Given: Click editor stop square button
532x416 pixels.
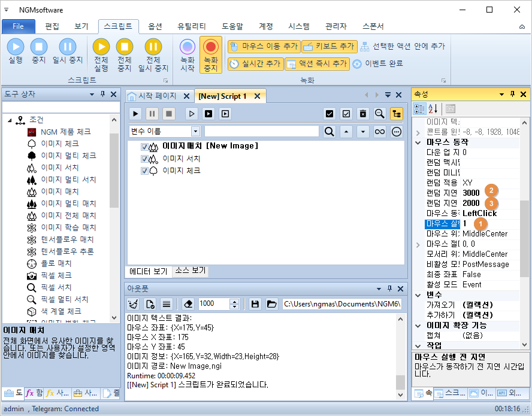Looking at the screenshot, I should click(x=168, y=114).
